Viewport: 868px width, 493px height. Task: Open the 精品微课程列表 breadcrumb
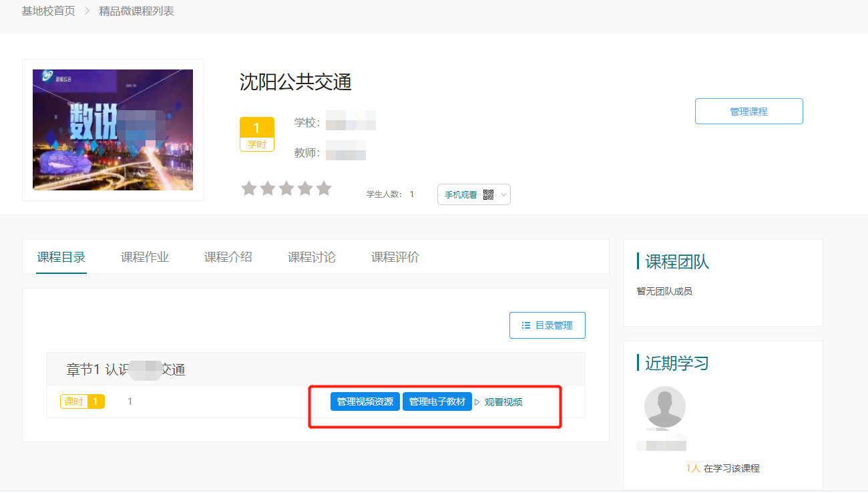coord(136,11)
